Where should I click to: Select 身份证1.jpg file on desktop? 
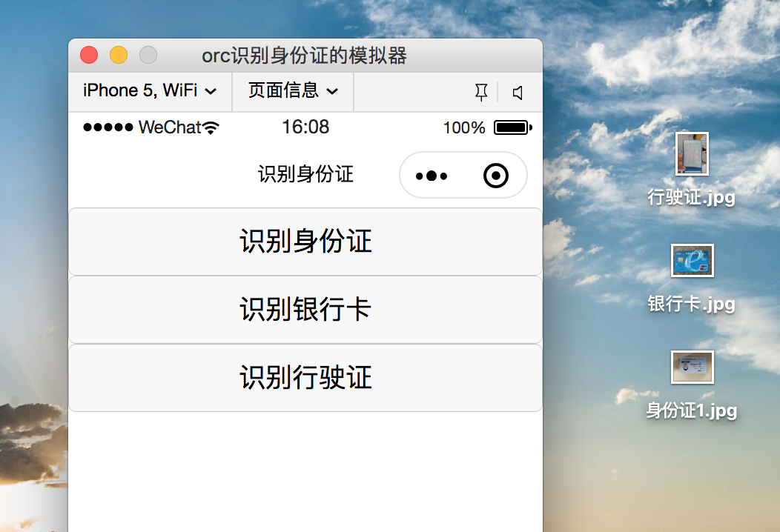[x=692, y=385]
